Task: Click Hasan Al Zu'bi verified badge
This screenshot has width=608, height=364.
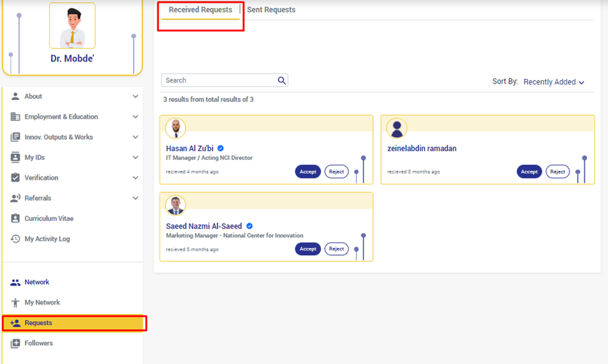Action: click(221, 149)
